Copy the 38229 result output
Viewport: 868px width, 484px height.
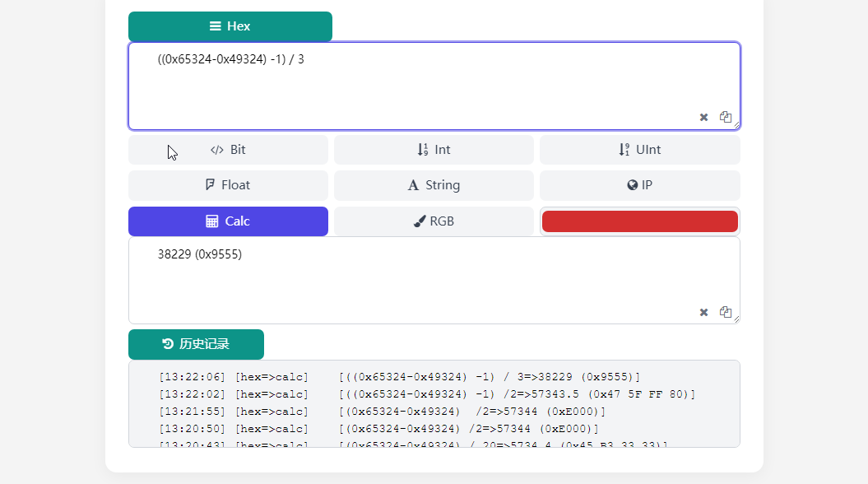coord(726,312)
